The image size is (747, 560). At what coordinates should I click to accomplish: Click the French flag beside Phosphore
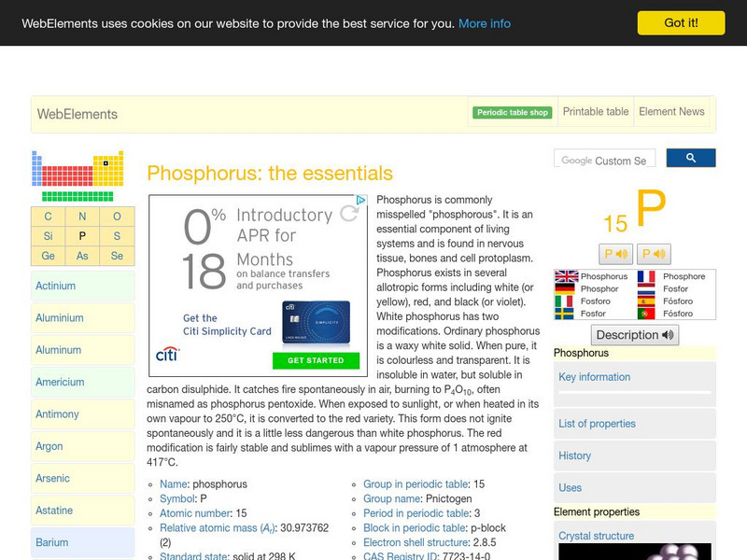point(646,277)
